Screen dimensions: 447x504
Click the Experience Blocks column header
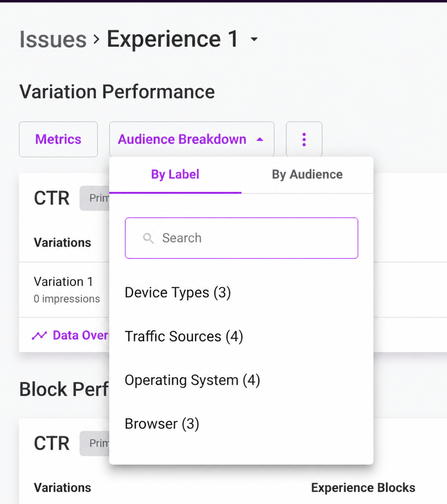tap(363, 488)
